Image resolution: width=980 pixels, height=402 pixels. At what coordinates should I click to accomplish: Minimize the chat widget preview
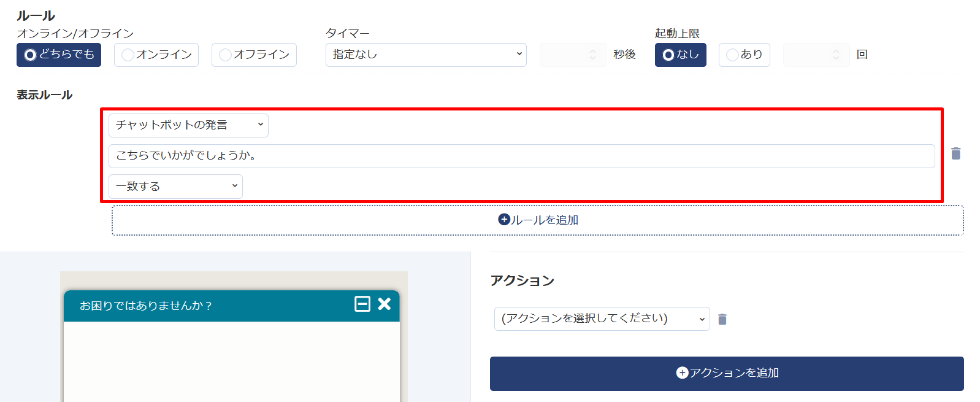click(x=362, y=304)
